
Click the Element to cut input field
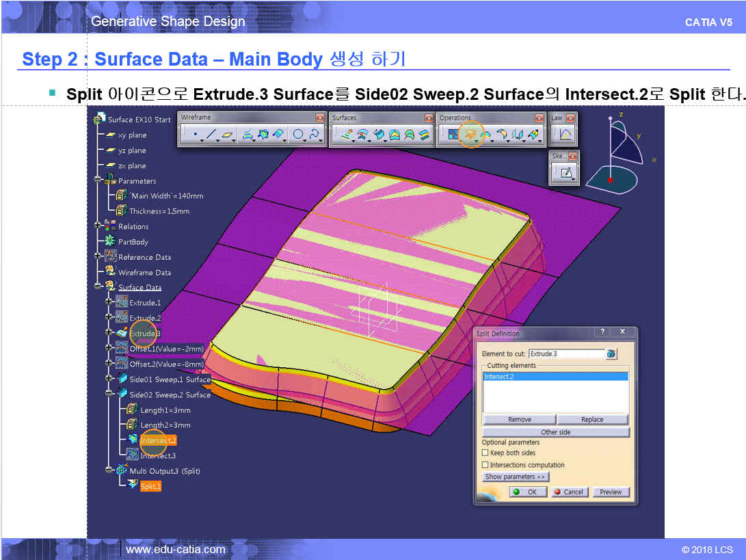coord(565,354)
